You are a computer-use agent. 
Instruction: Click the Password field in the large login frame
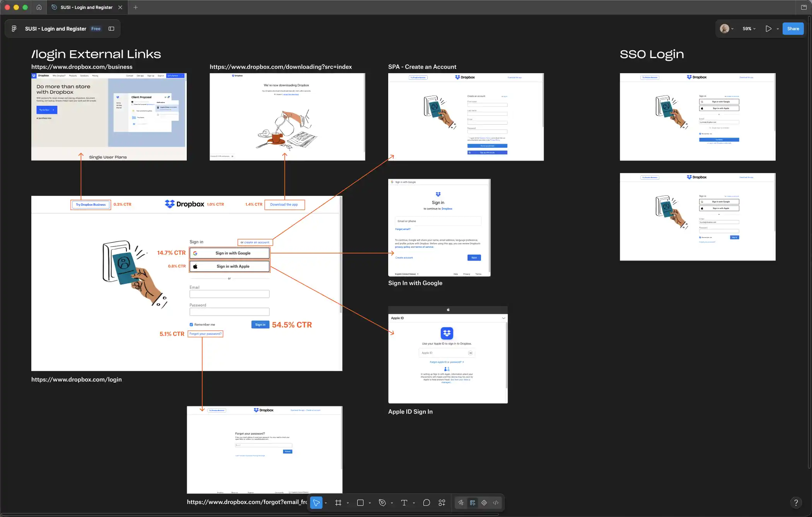(229, 312)
